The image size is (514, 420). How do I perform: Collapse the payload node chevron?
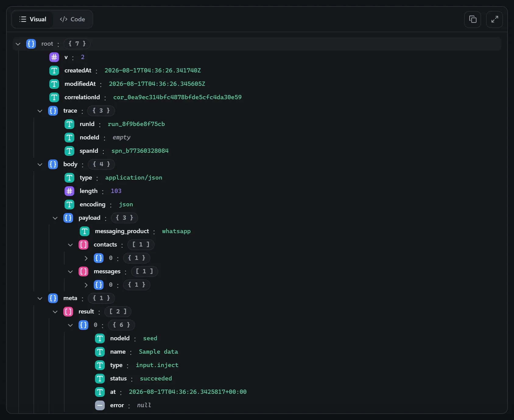tap(55, 218)
